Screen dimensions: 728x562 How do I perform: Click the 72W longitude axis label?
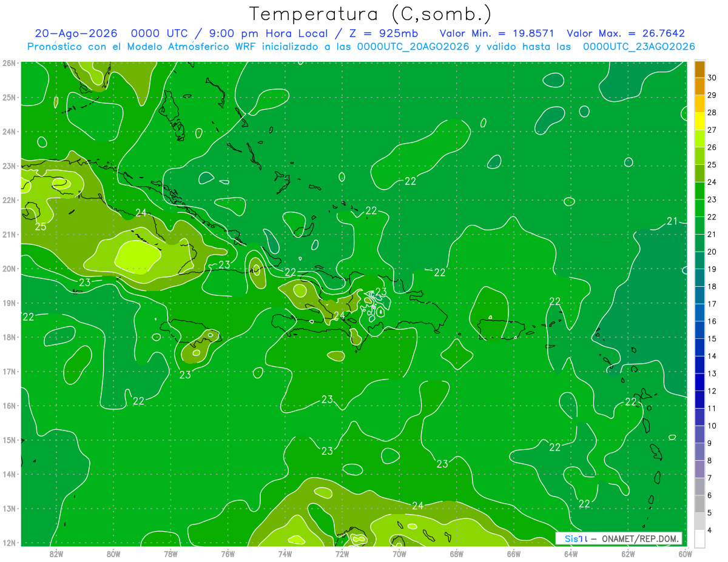[342, 554]
